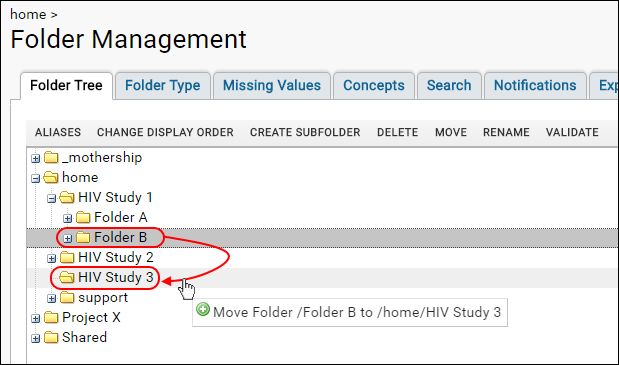The height and width of the screenshot is (365, 619).
Task: Click the home folder icon
Action: (x=51, y=177)
